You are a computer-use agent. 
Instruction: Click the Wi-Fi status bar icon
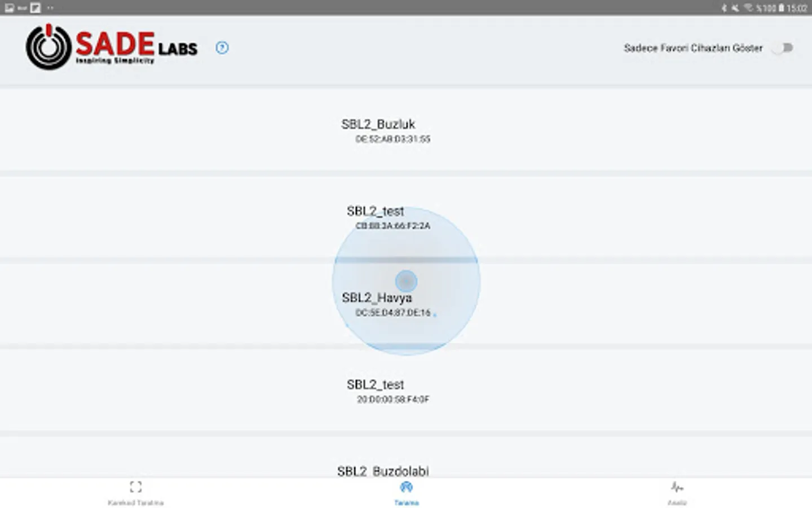coord(748,8)
